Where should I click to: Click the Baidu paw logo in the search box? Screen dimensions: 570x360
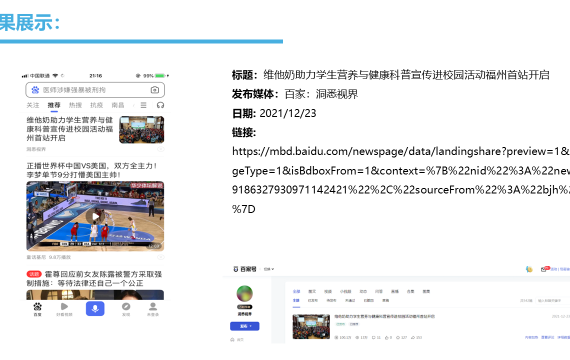point(35,90)
